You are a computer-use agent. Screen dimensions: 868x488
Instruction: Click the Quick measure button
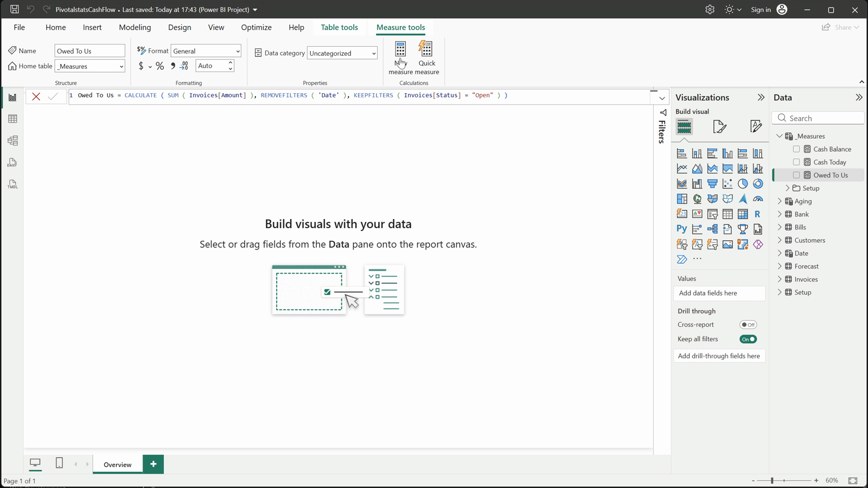[x=427, y=57]
